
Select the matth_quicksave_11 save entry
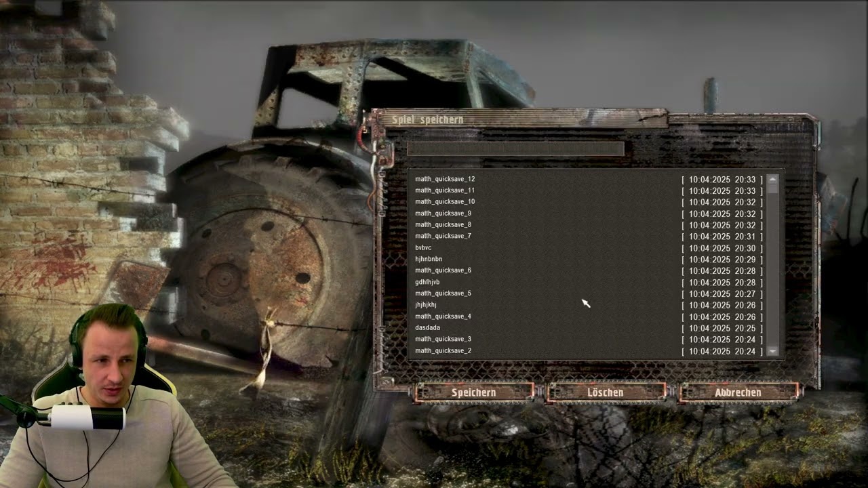(588, 190)
